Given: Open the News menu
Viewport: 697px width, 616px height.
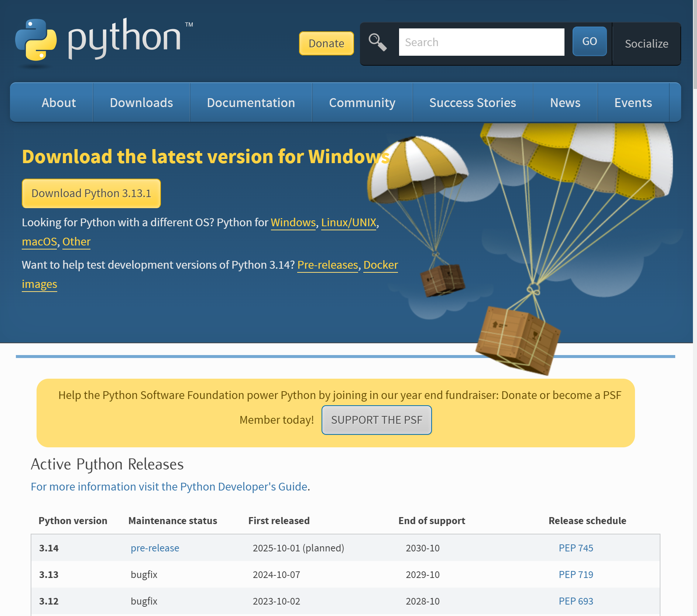Looking at the screenshot, I should pos(565,103).
